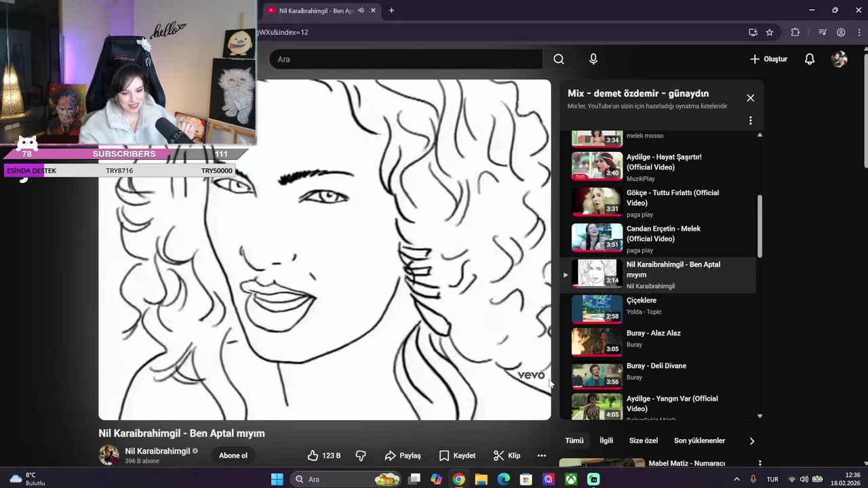Screen dimensions: 868x488
Task: Click the playlist panel scrollbar thumb
Action: pyautogui.click(x=759, y=226)
